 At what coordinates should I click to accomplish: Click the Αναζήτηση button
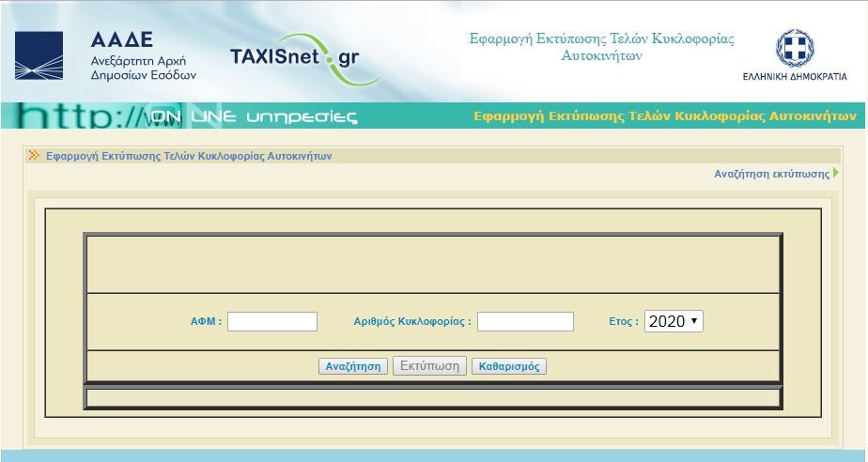353,366
